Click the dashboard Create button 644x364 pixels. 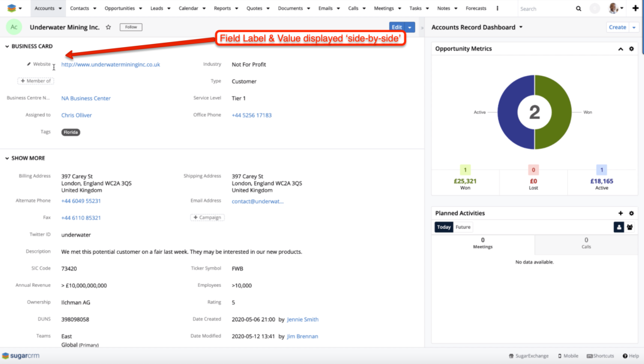pos(618,27)
